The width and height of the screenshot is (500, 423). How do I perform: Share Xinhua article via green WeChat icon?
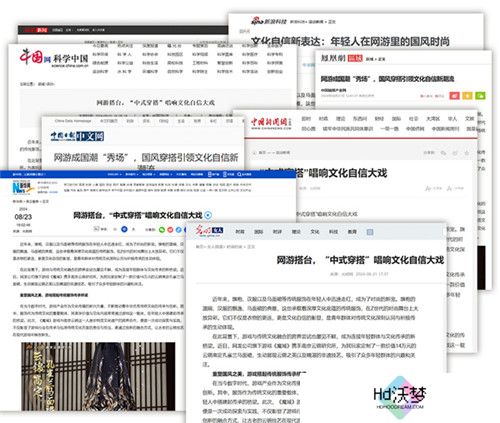click(x=162, y=229)
